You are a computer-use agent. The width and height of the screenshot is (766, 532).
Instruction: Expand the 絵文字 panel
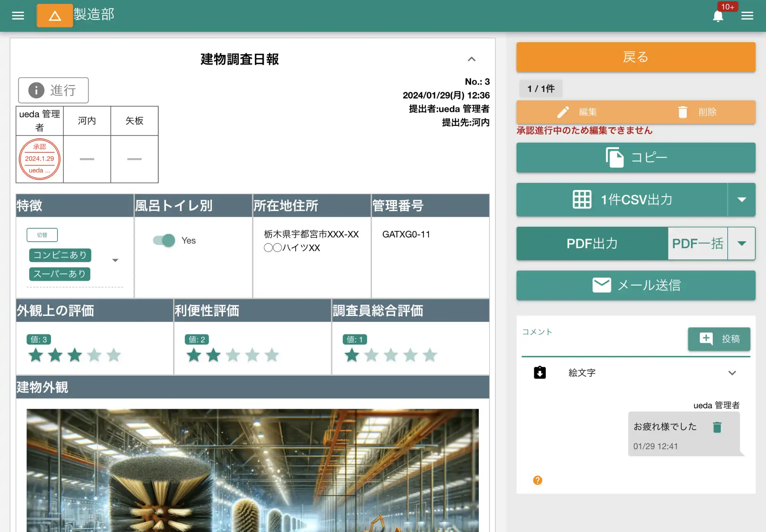tap(732, 373)
